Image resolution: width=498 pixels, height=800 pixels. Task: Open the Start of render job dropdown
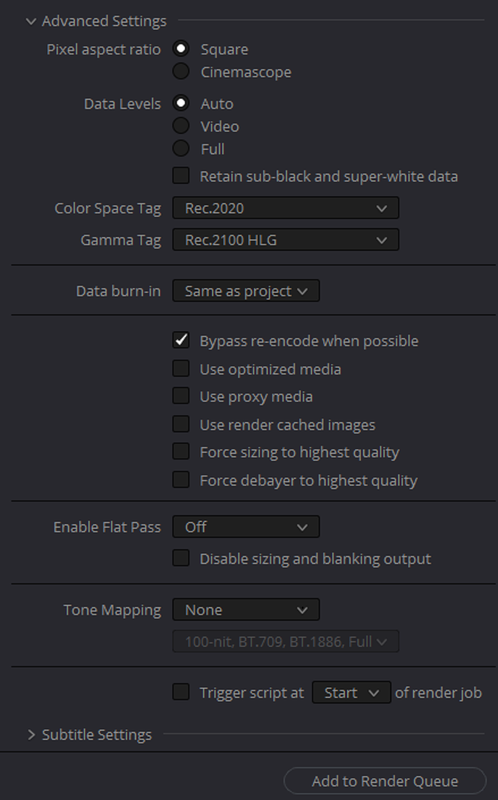[x=352, y=692]
